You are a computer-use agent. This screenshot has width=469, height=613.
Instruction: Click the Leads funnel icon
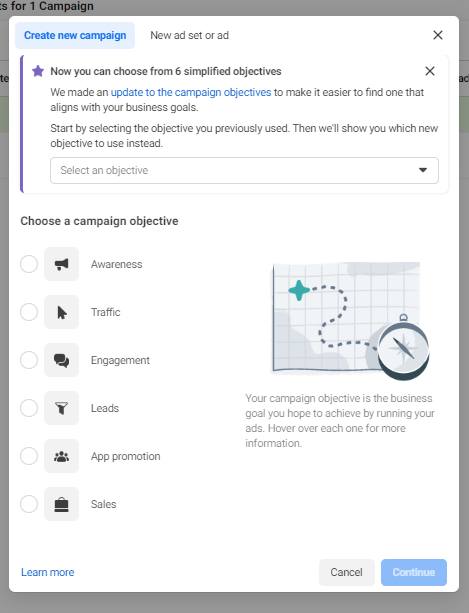coord(61,408)
